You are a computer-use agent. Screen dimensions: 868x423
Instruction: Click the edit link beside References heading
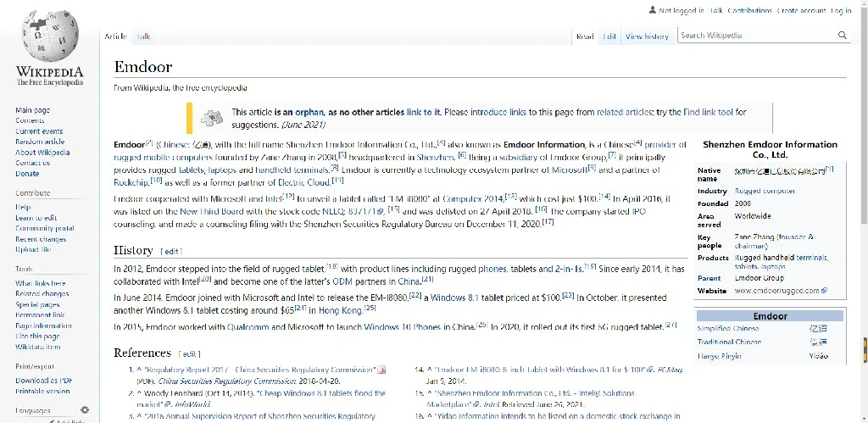coord(189,353)
